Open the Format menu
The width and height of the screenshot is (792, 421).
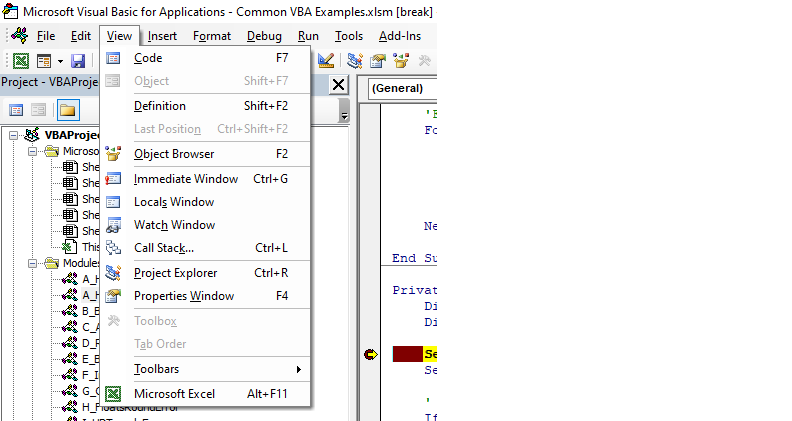[212, 36]
